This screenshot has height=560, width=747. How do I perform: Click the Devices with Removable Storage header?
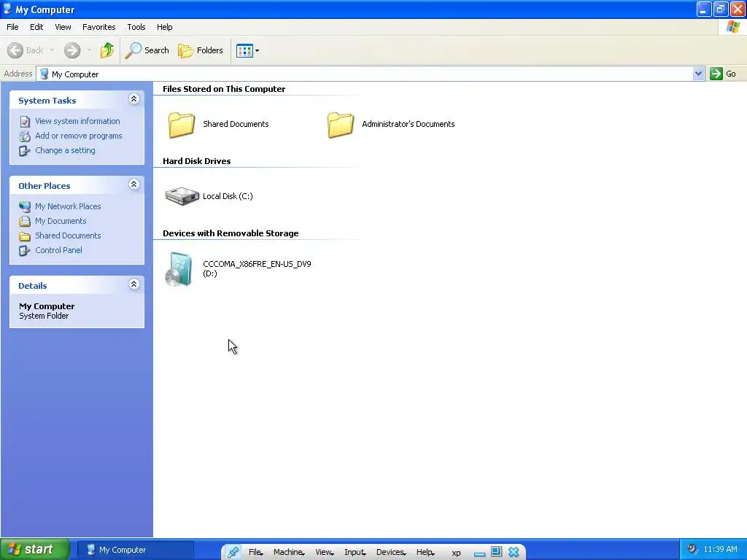231,233
